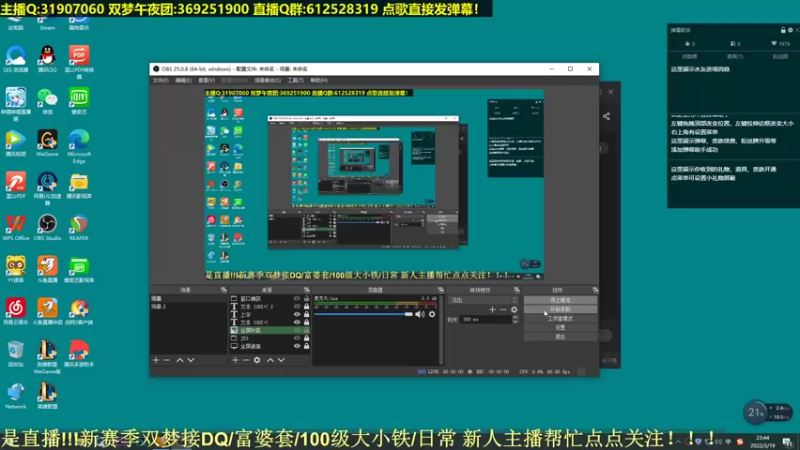Screen dimensions: 800x450
Task: Select 场景 2 in the scenes list
Action: (x=188, y=307)
